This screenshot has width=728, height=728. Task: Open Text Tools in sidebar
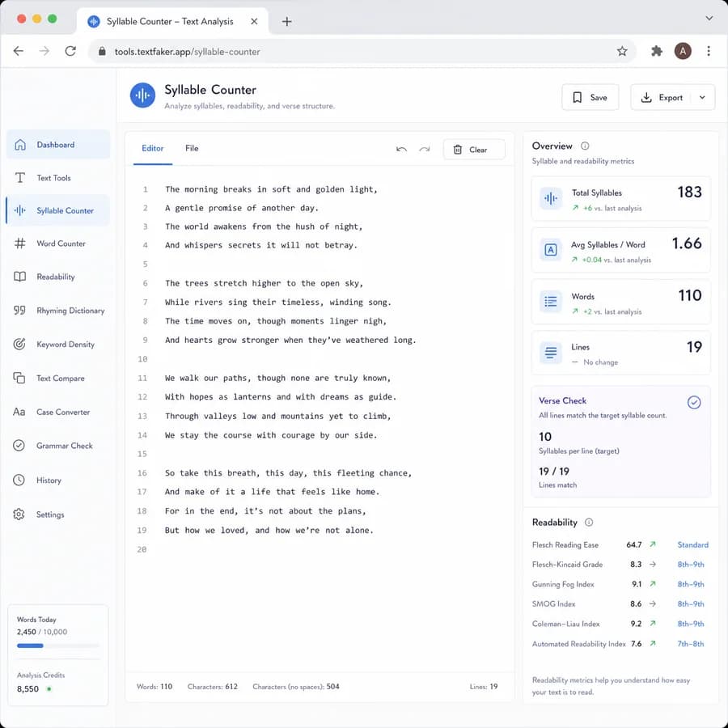pos(58,178)
